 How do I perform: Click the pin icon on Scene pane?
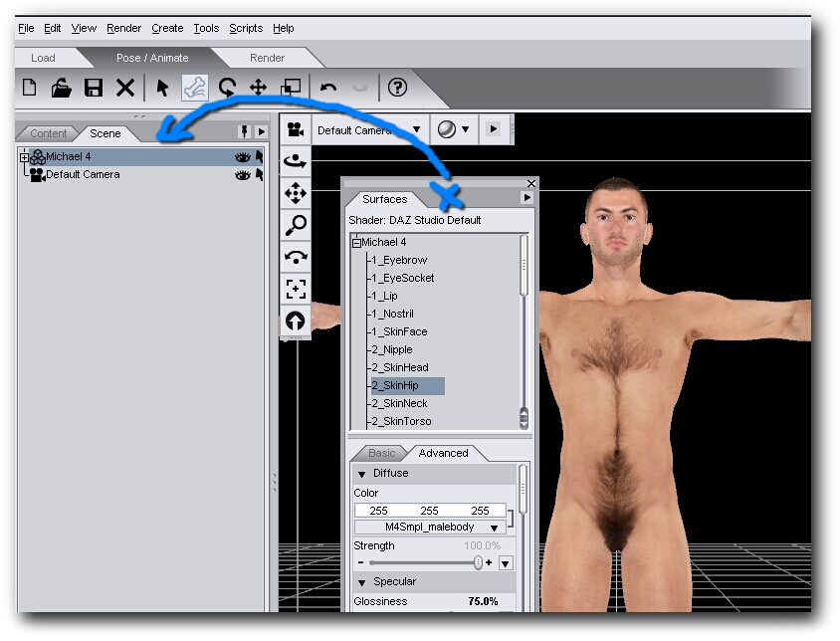point(244,131)
